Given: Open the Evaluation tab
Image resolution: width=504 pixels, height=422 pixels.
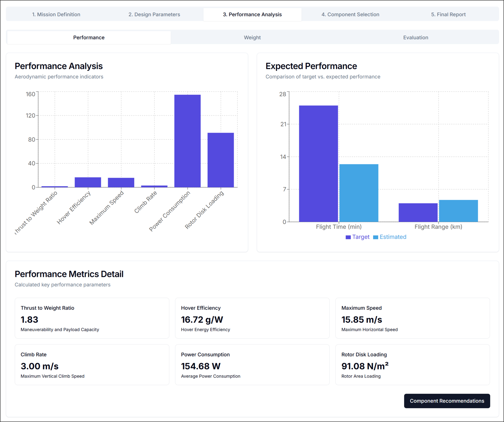Looking at the screenshot, I should (415, 37).
